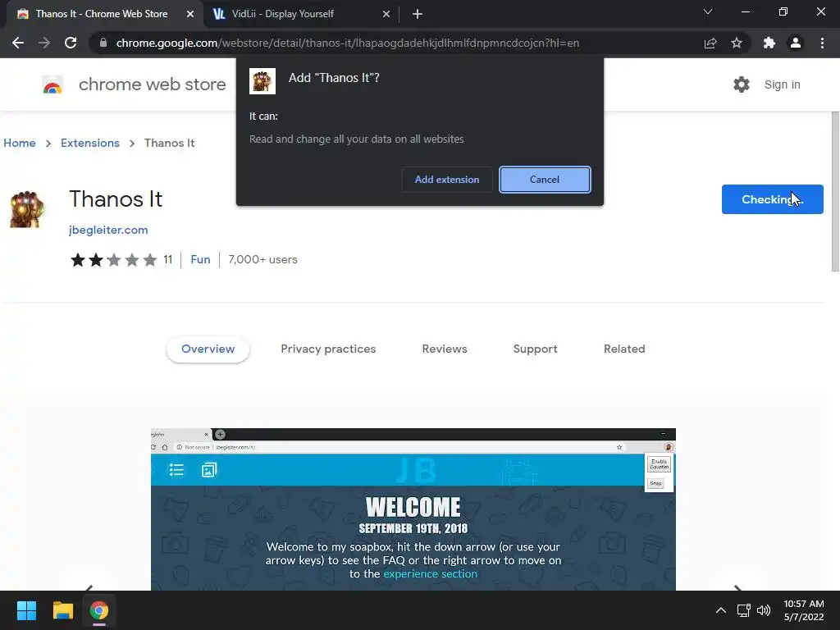Viewport: 840px width, 630px height.
Task: Click the browser forward arrow
Action: [44, 43]
